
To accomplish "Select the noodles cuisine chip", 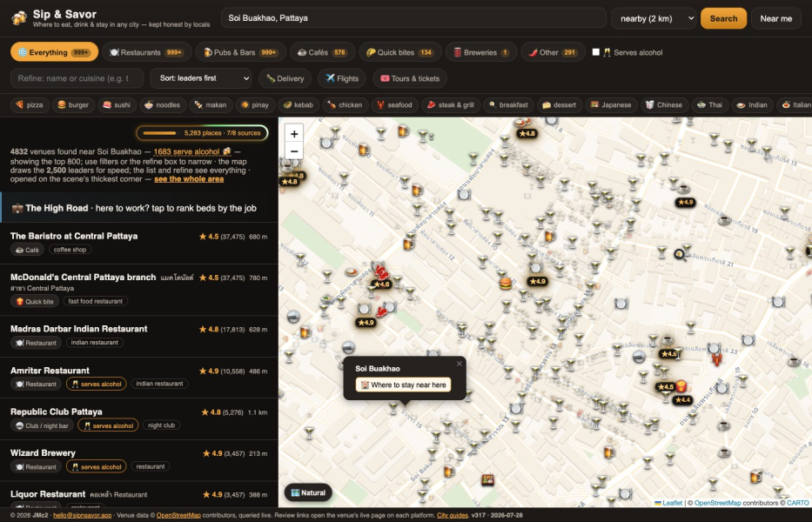I will [163, 104].
